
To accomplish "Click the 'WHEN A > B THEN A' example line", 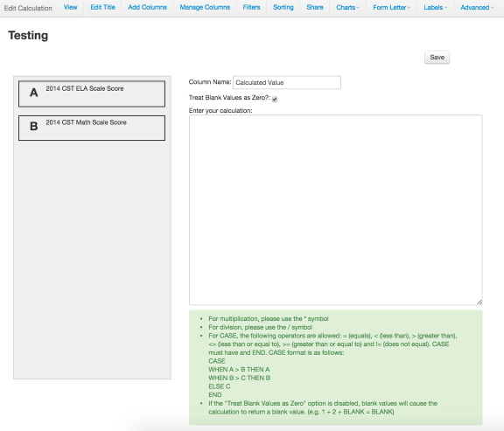I will [239, 369].
